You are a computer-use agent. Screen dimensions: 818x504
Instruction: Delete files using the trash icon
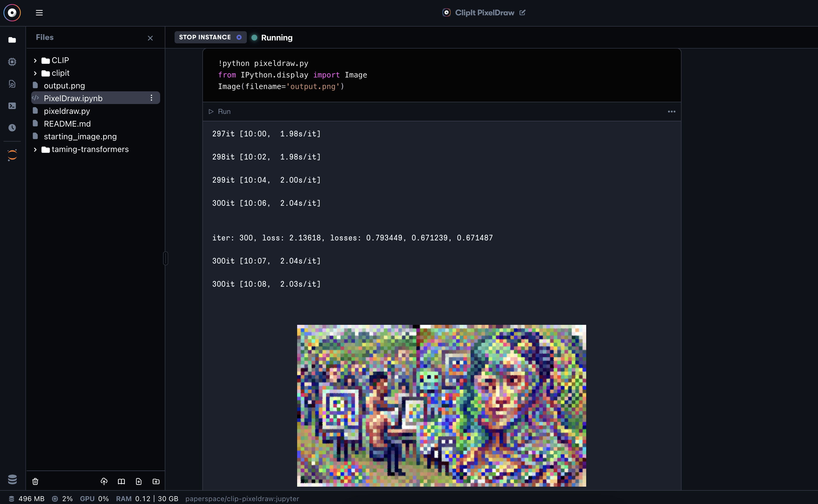35,481
